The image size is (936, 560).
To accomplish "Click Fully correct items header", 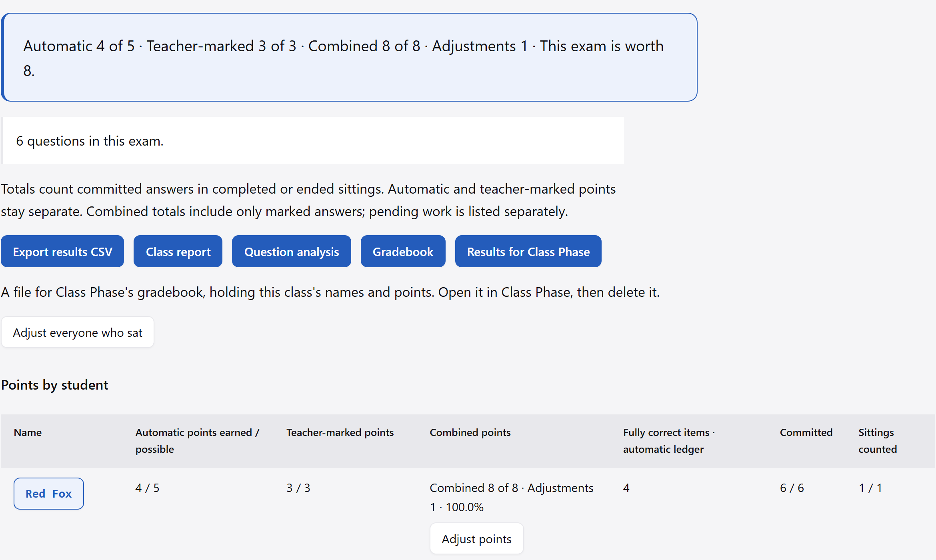I will click(x=669, y=441).
